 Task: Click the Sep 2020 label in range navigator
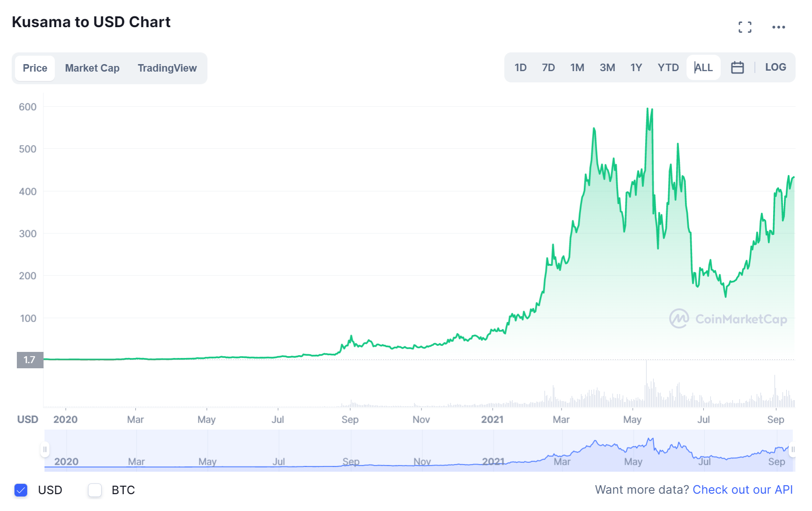point(351,461)
